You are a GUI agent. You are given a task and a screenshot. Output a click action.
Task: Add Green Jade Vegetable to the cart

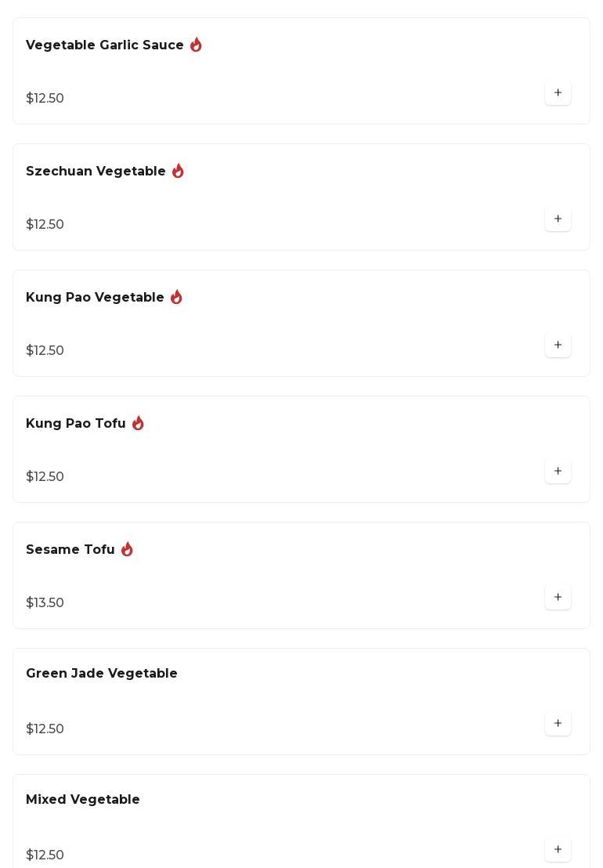[x=558, y=724]
